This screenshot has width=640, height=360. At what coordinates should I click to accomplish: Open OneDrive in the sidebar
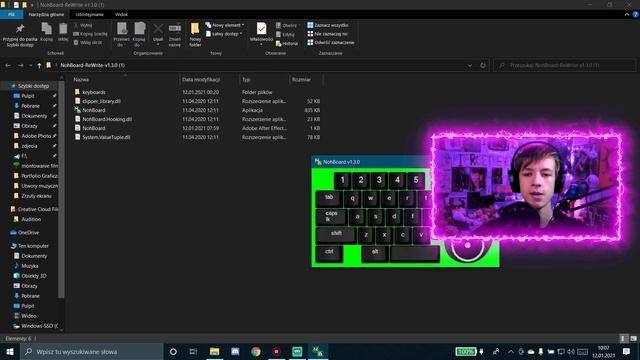(28, 233)
